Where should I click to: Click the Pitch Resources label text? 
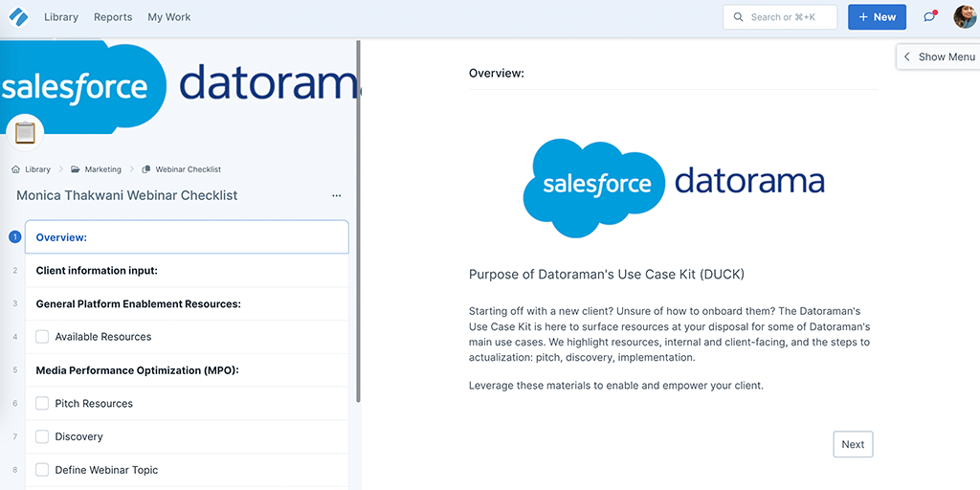[94, 403]
